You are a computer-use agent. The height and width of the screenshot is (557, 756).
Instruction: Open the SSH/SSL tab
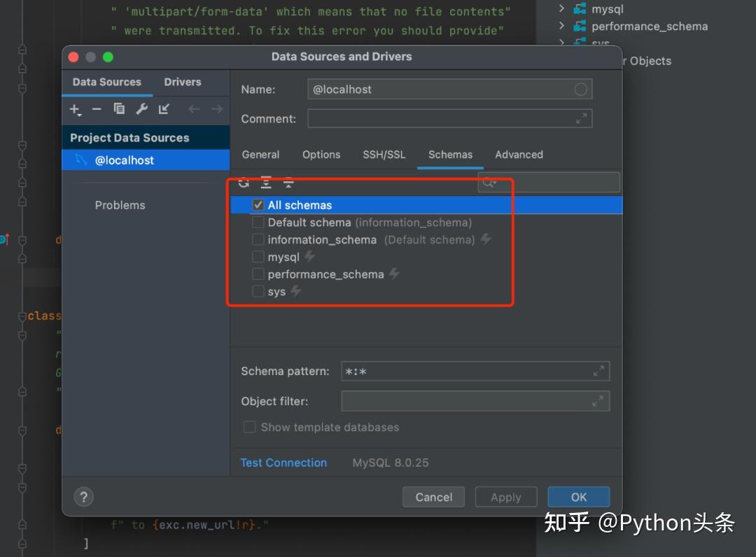click(x=384, y=155)
